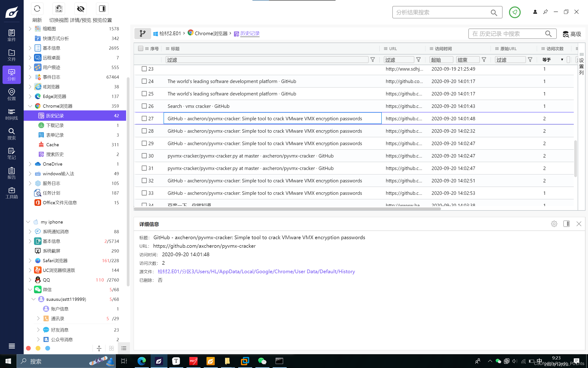
Task: Check the checkbox for row 28
Action: [x=144, y=131]
